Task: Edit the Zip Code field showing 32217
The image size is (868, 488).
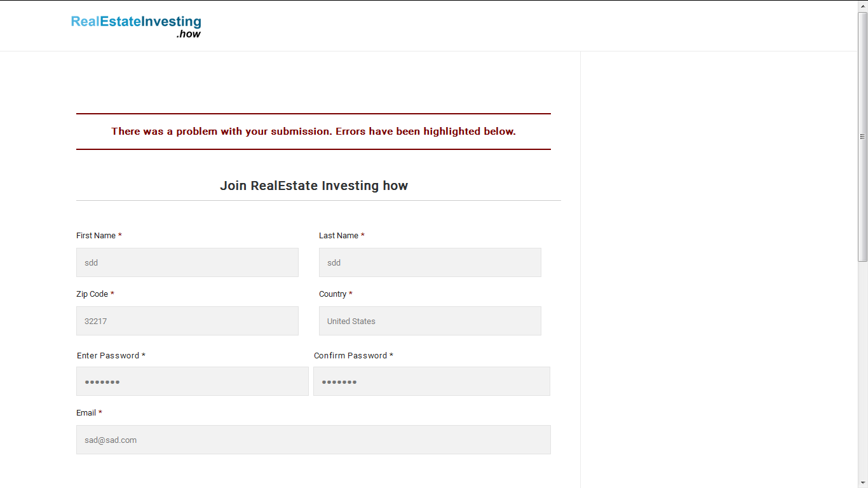Action: pos(187,321)
